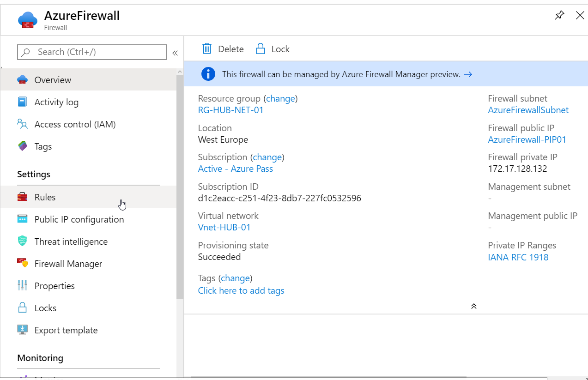Viewport: 588px width, 380px height.
Task: Click the Access control people icon
Action: [23, 124]
